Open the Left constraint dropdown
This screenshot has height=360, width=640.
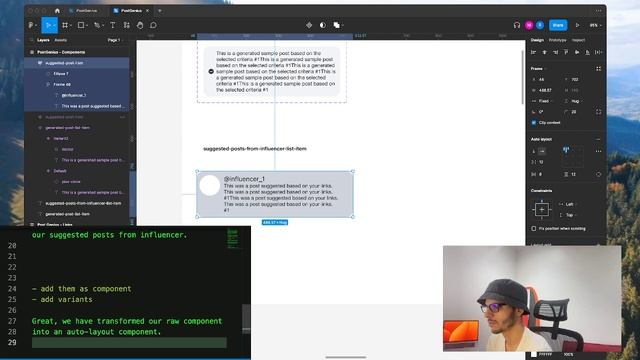pyautogui.click(x=569, y=204)
